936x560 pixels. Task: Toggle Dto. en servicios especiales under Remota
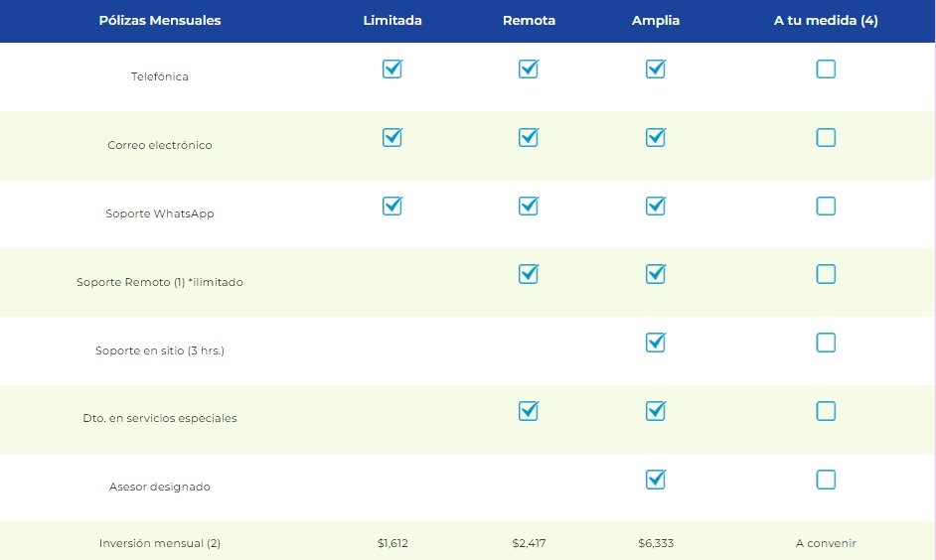click(529, 412)
